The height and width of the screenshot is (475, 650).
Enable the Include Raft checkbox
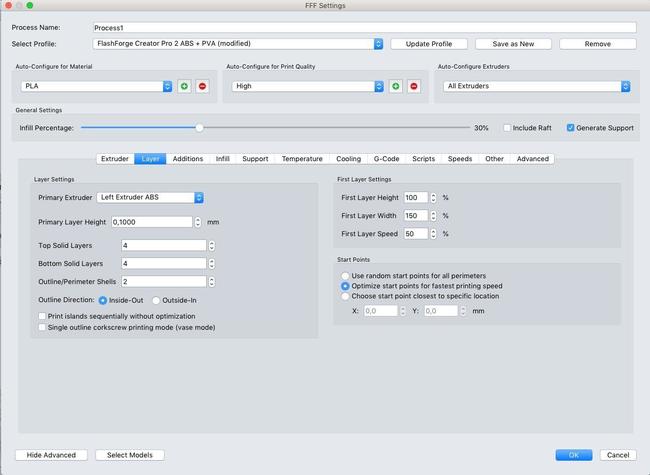[x=508, y=128]
